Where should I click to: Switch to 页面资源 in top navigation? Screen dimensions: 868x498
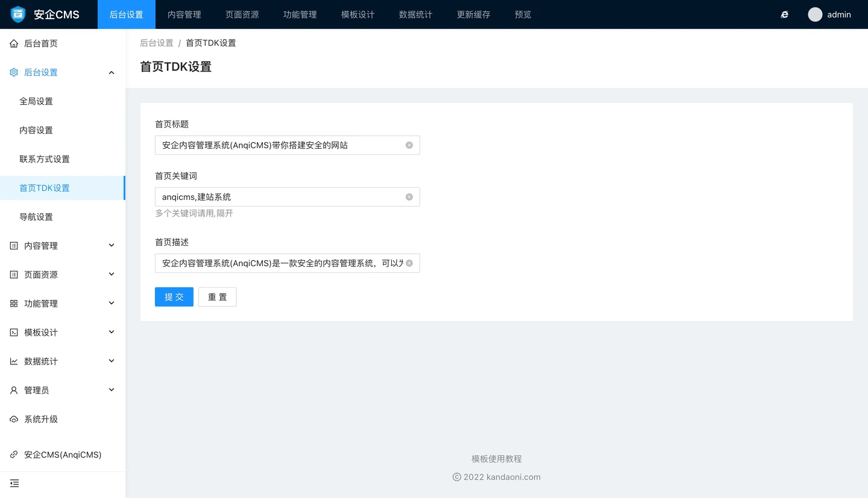242,14
